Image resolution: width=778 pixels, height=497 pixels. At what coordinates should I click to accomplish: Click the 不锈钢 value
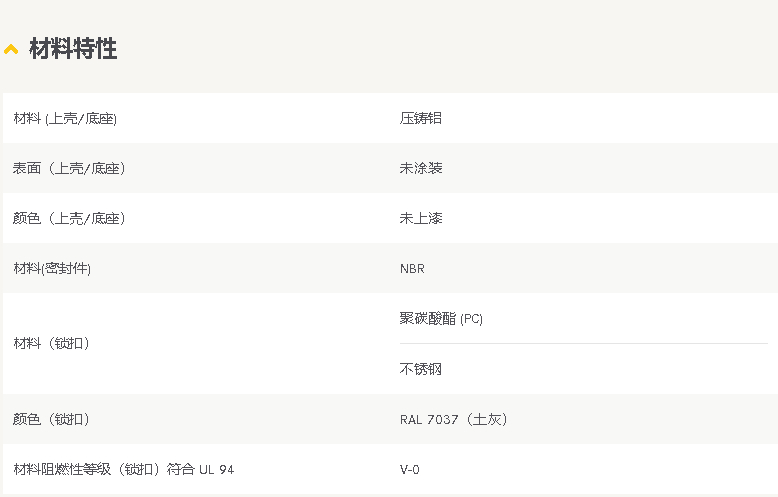click(421, 369)
